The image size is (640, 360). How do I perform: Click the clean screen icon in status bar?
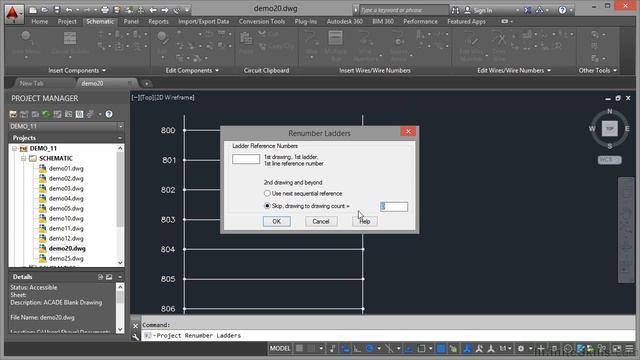(617, 348)
